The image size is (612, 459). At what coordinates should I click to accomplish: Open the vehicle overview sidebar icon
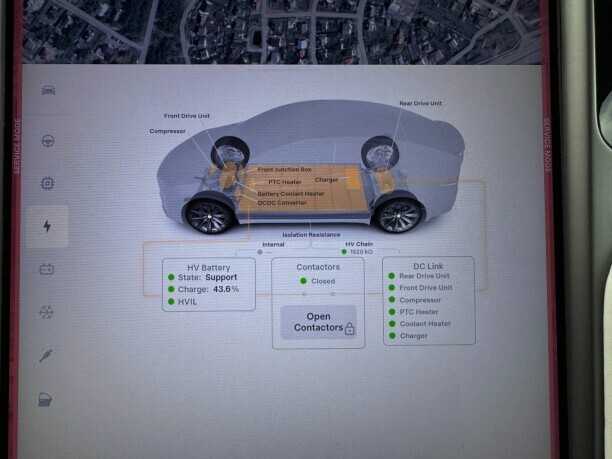[x=48, y=90]
